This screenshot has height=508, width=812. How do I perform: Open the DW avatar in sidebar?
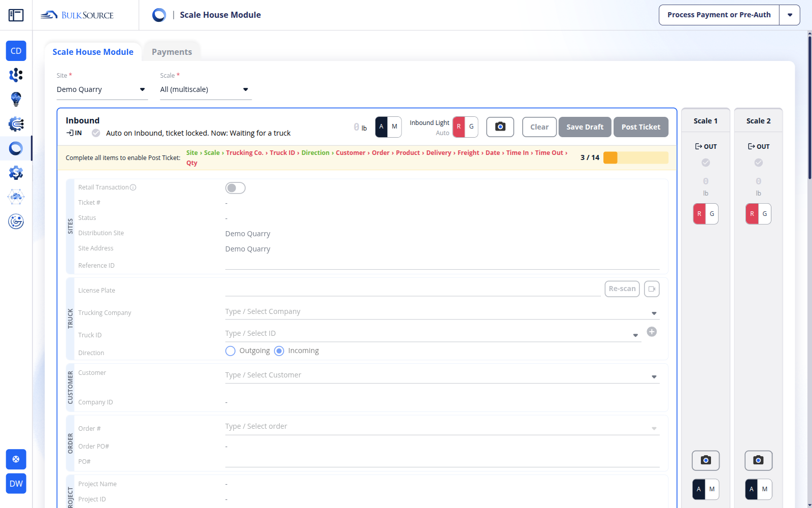[x=16, y=484]
